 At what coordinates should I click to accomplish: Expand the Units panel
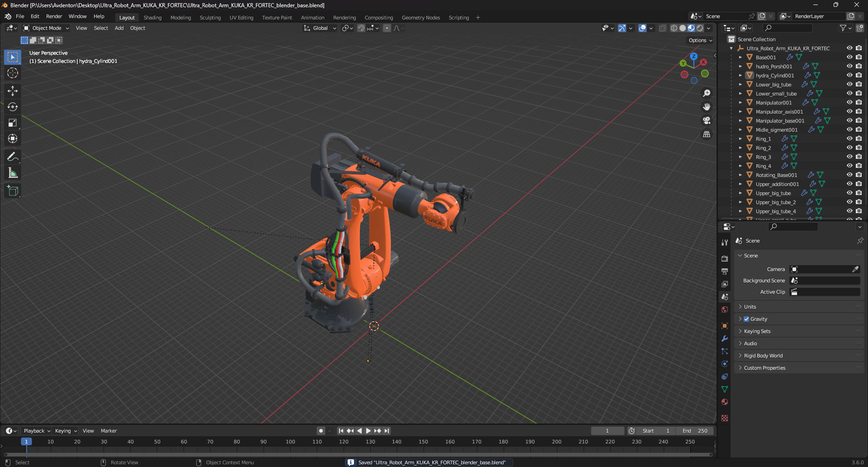coord(799,307)
